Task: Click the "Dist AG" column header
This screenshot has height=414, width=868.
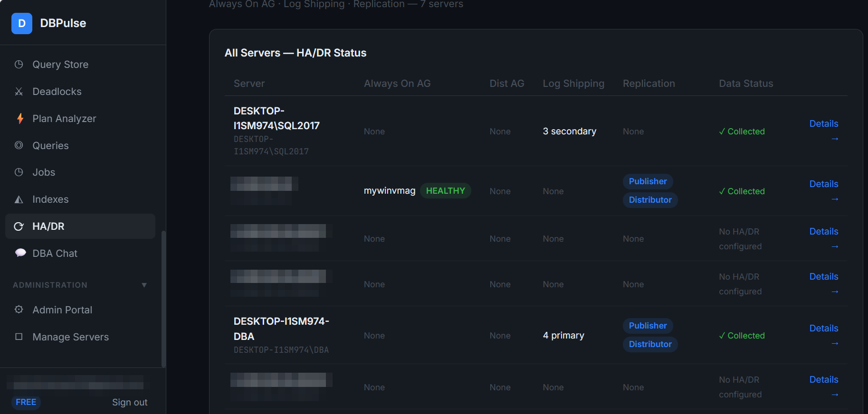Action: pos(507,84)
